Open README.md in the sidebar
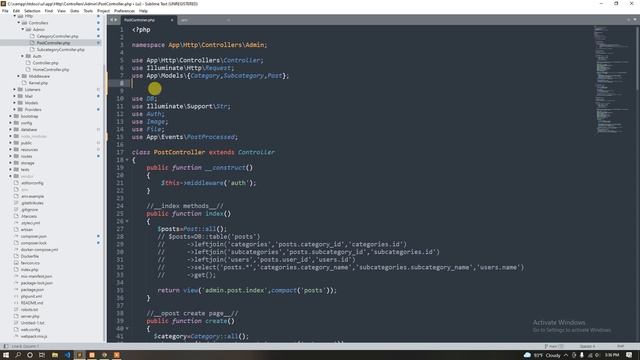The image size is (640, 360). 32,303
